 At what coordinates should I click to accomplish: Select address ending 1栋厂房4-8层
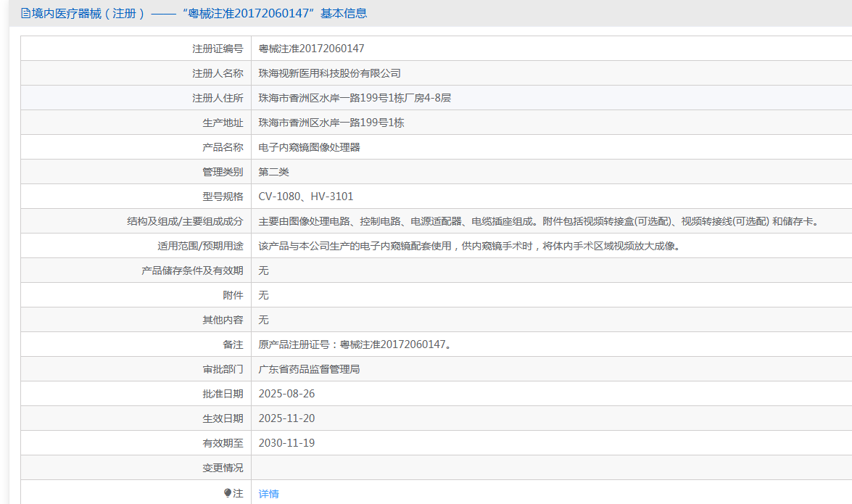click(355, 98)
